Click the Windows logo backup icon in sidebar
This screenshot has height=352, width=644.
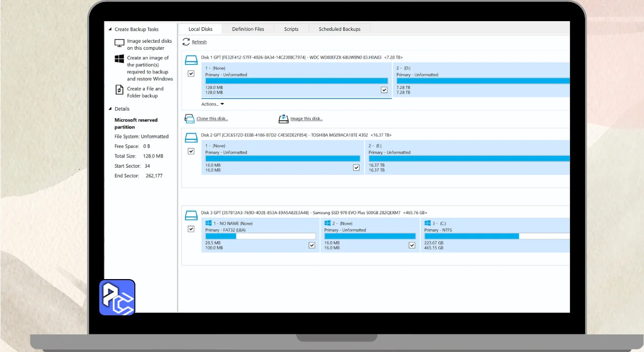[x=119, y=59]
